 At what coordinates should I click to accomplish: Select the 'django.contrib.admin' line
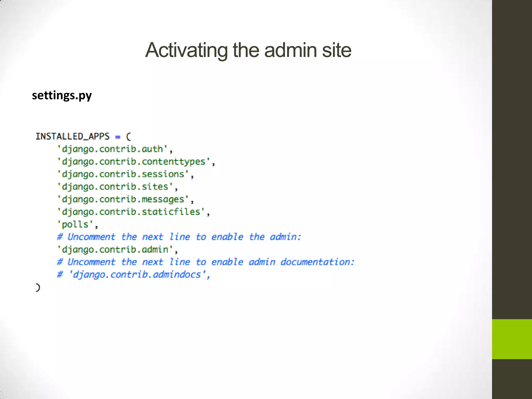(117, 250)
